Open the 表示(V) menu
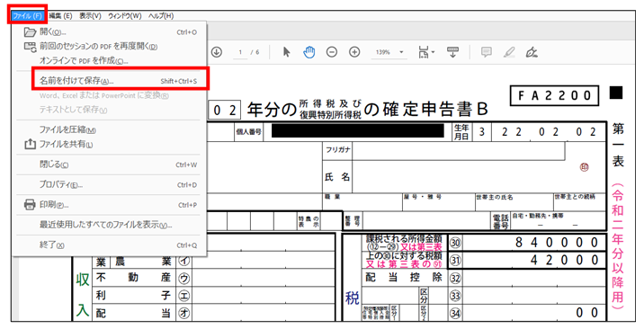Screen dimensions: 644x329 pyautogui.click(x=90, y=15)
